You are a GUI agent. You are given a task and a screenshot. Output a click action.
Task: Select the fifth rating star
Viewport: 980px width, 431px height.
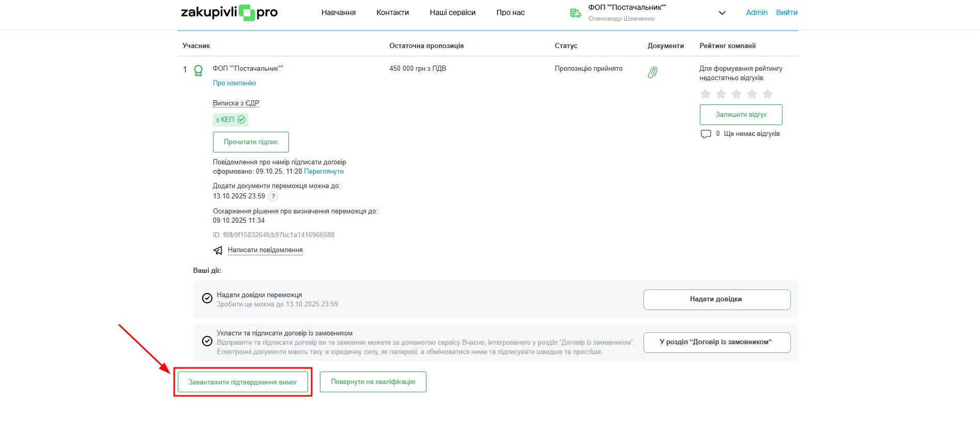click(x=768, y=94)
